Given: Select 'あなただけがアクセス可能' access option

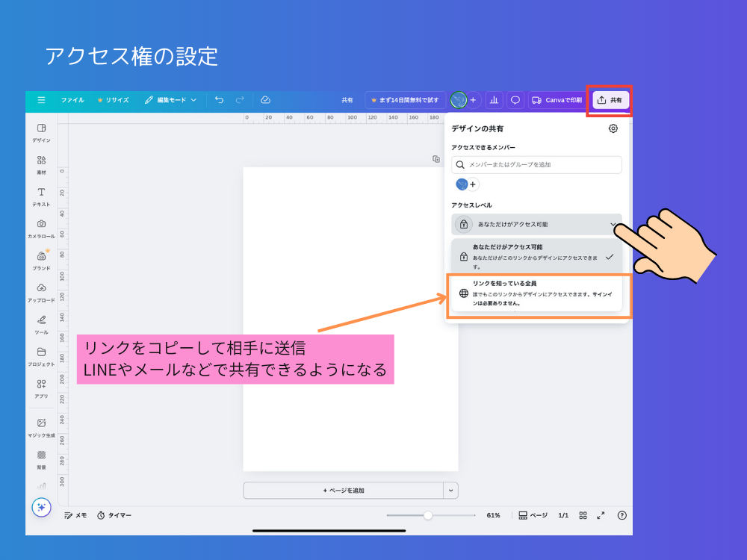Looking at the screenshot, I should tap(536, 256).
